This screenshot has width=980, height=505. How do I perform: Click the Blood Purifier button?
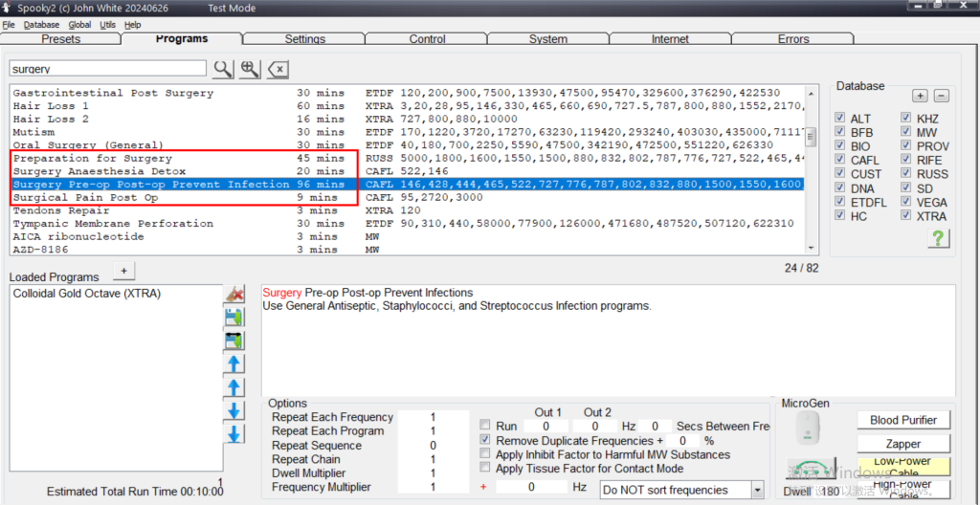tap(903, 420)
